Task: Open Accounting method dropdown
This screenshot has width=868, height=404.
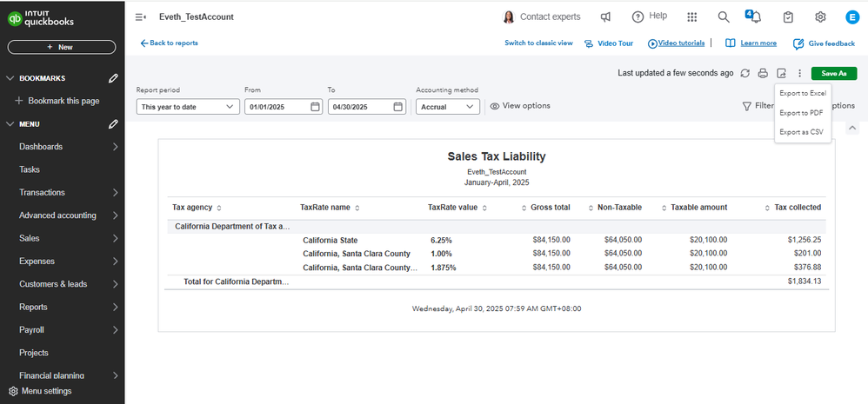Action: click(x=448, y=107)
